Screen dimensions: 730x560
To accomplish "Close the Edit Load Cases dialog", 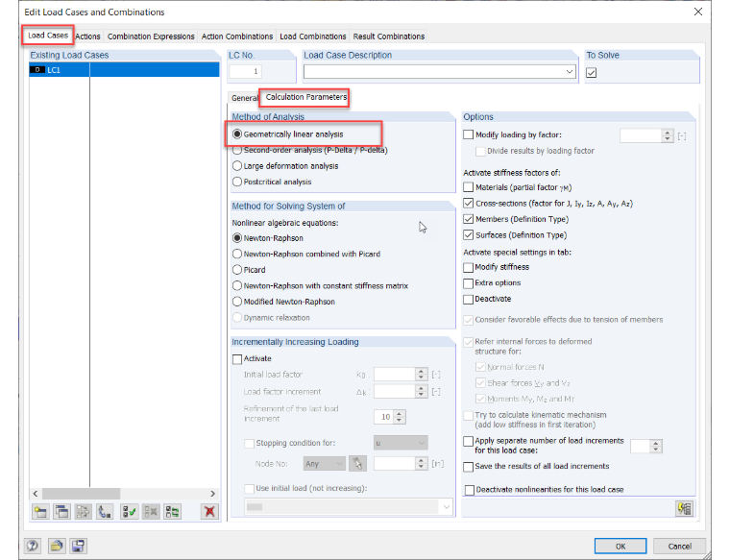I will [698, 12].
